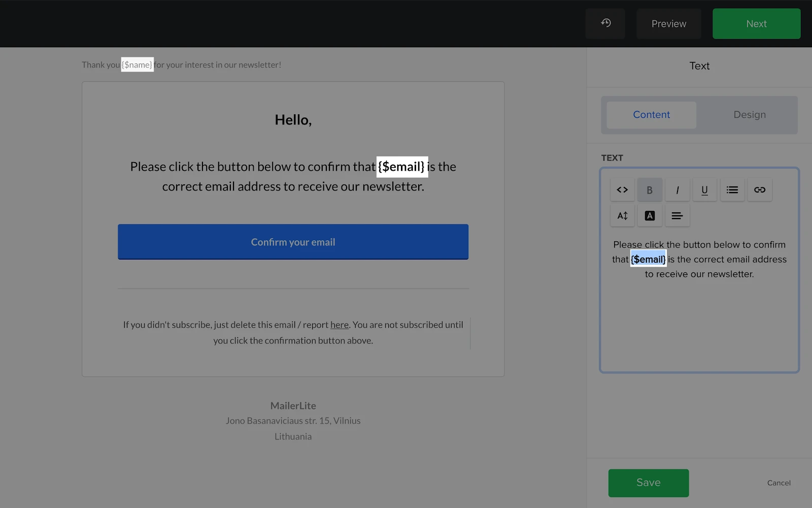Toggle bold formatting in text editor
This screenshot has width=812, height=508.
tap(650, 190)
